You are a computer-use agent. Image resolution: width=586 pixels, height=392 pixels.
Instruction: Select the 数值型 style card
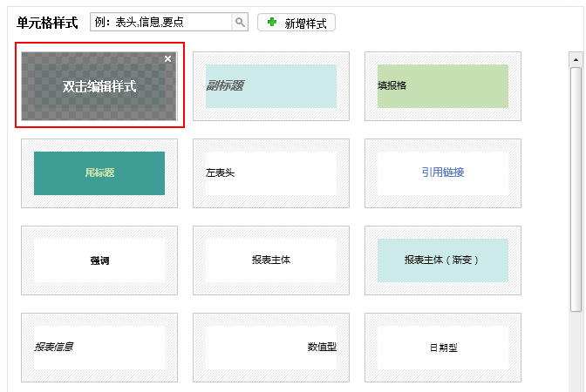[x=271, y=348]
